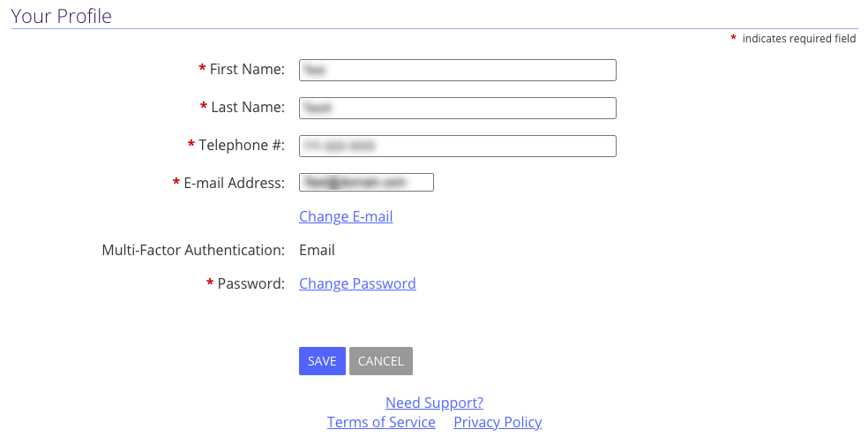View the Privacy Policy link
868x437 pixels.
coord(498,422)
